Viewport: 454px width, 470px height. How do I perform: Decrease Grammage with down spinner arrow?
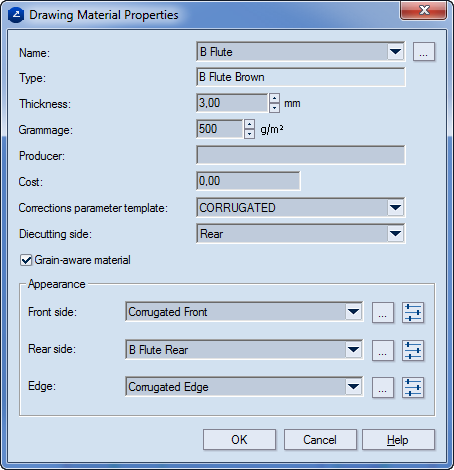pos(249,134)
